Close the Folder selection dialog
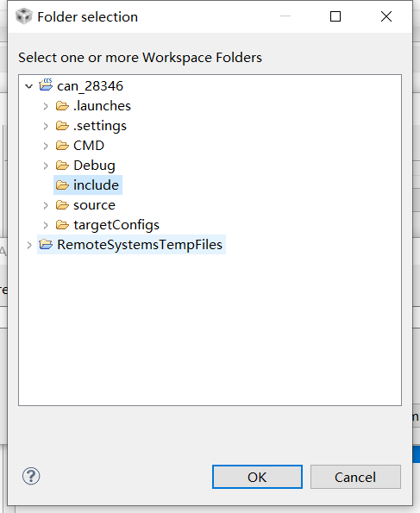420x513 pixels. (386, 16)
